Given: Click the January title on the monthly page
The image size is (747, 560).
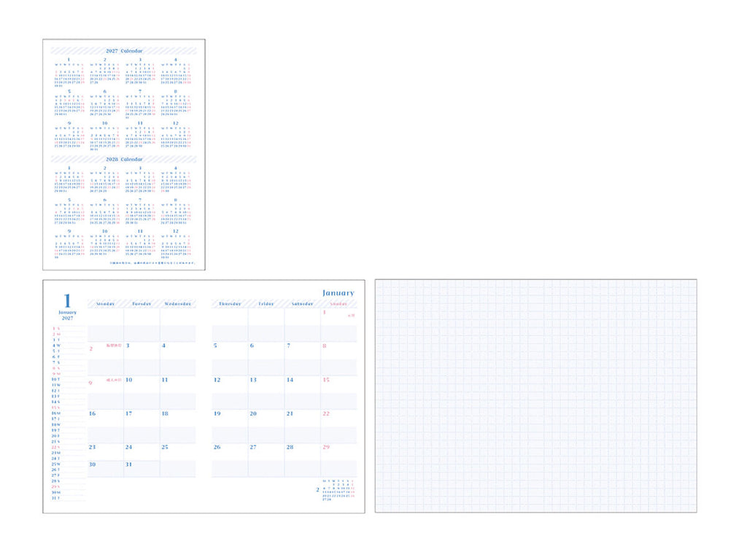Looking at the screenshot, I should pos(338,293).
